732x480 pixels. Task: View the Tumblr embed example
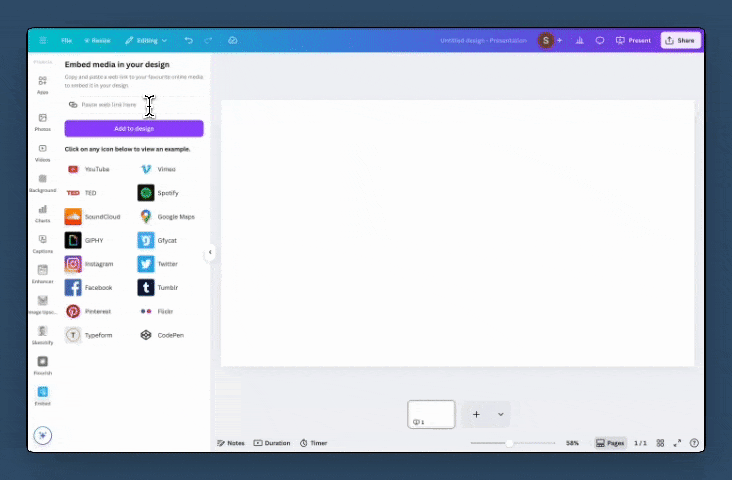(158, 288)
